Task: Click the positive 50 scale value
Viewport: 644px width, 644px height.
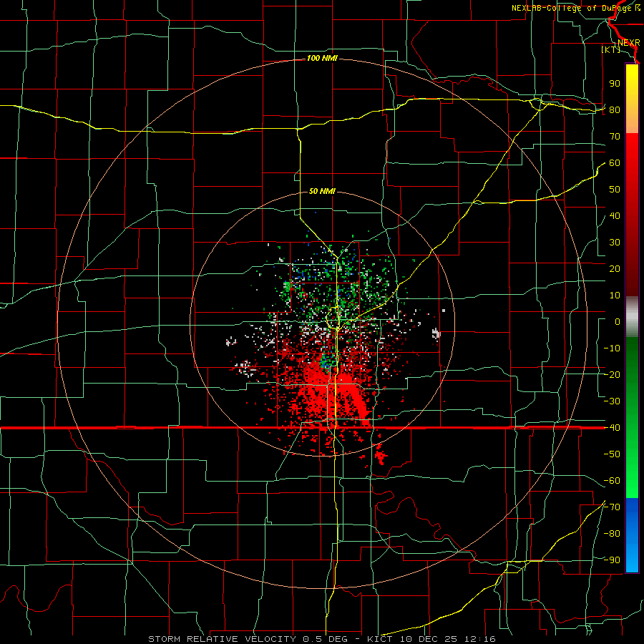Action: pyautogui.click(x=615, y=190)
